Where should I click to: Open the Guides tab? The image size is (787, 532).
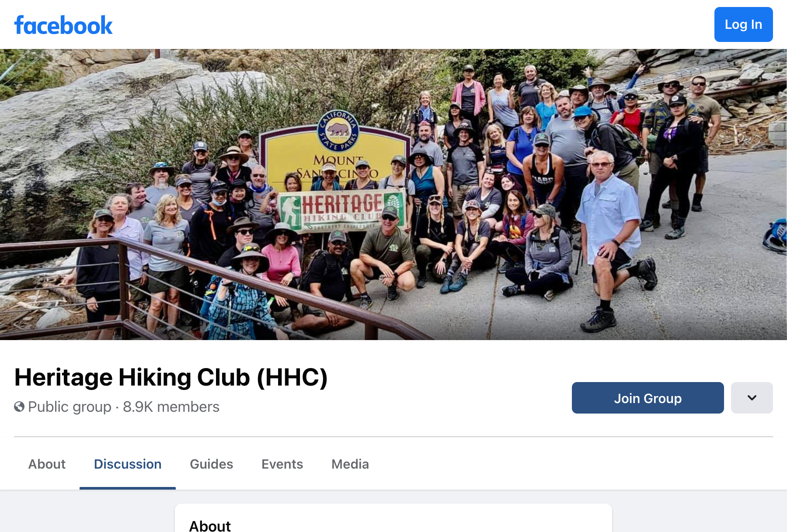(x=211, y=464)
